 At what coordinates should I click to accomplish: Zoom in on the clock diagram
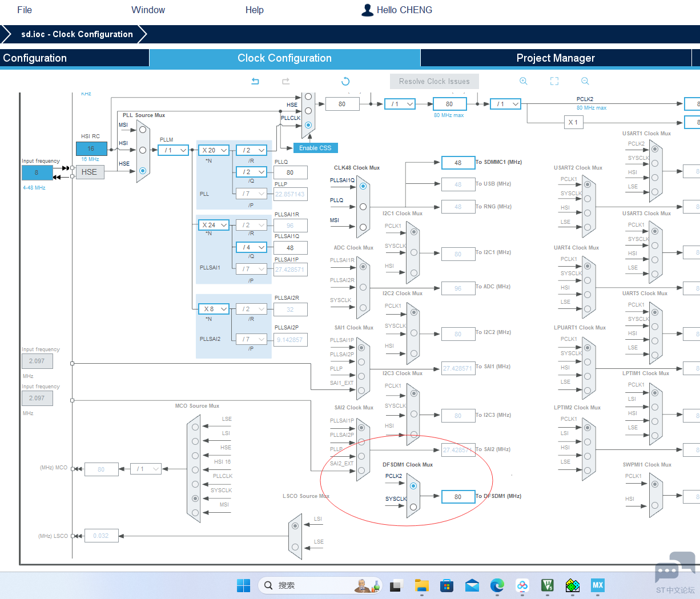pyautogui.click(x=524, y=81)
